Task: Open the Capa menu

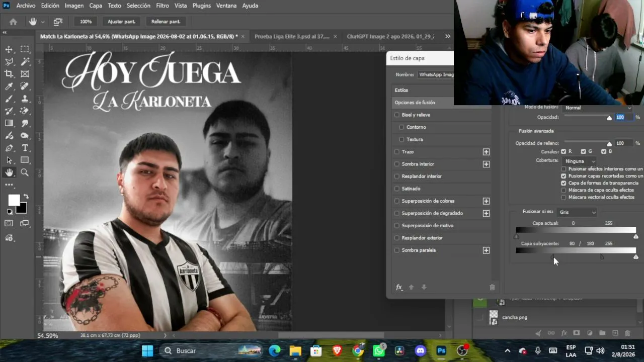Action: 96,6
